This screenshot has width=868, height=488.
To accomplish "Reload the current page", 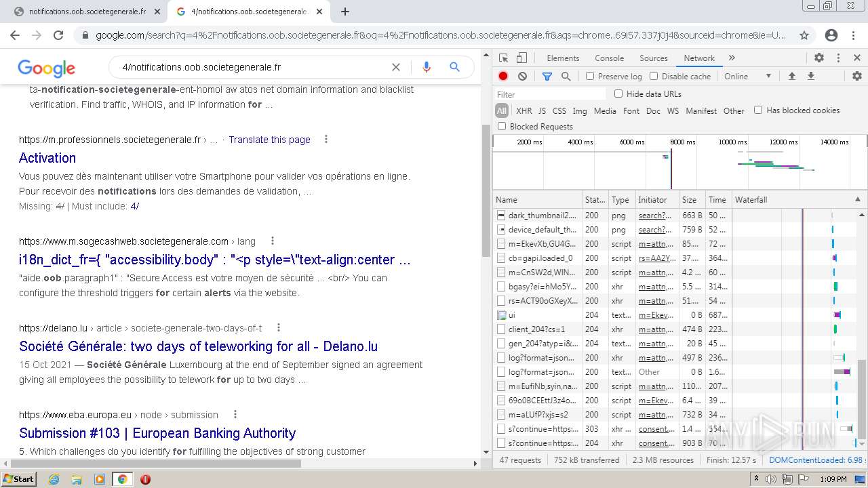I will [58, 35].
